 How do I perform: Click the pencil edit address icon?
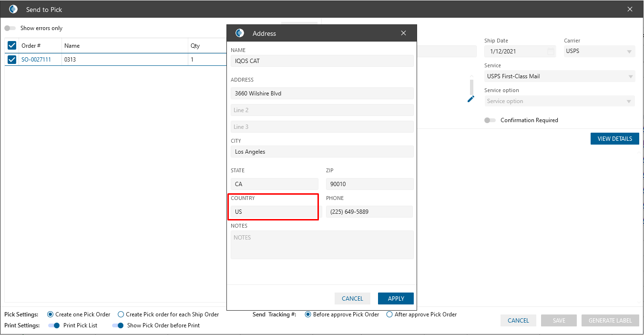(x=471, y=99)
